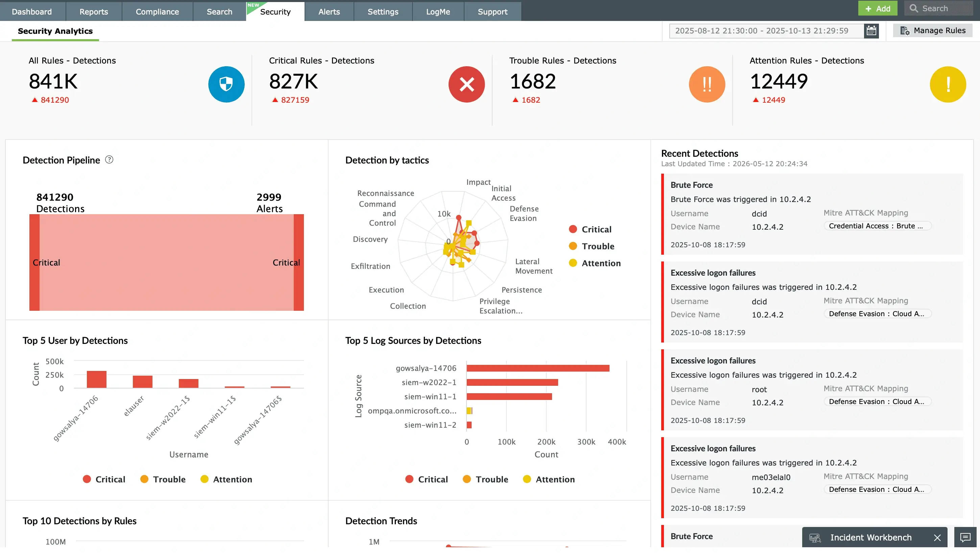Open the first Brute Force detection card
This screenshot has height=554, width=980.
point(812,214)
